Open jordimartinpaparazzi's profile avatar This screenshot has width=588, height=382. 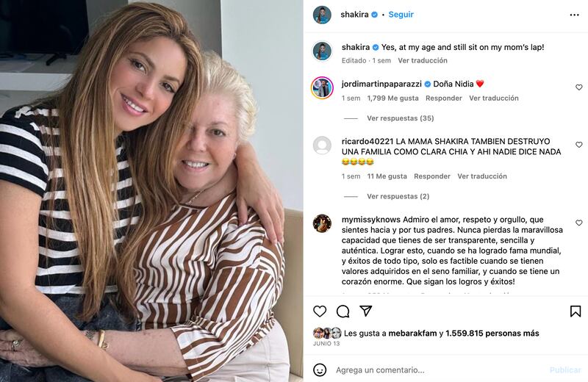(322, 87)
